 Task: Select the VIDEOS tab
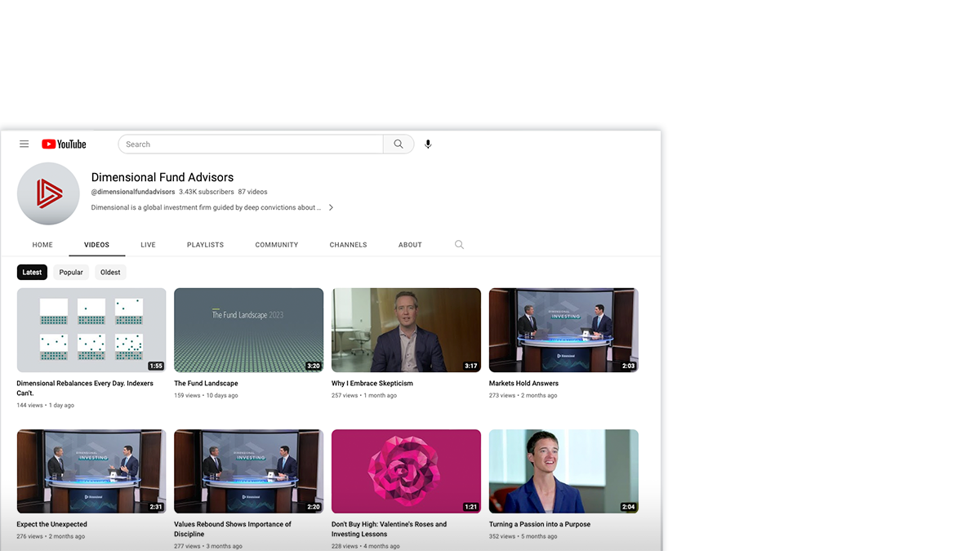[x=96, y=245]
